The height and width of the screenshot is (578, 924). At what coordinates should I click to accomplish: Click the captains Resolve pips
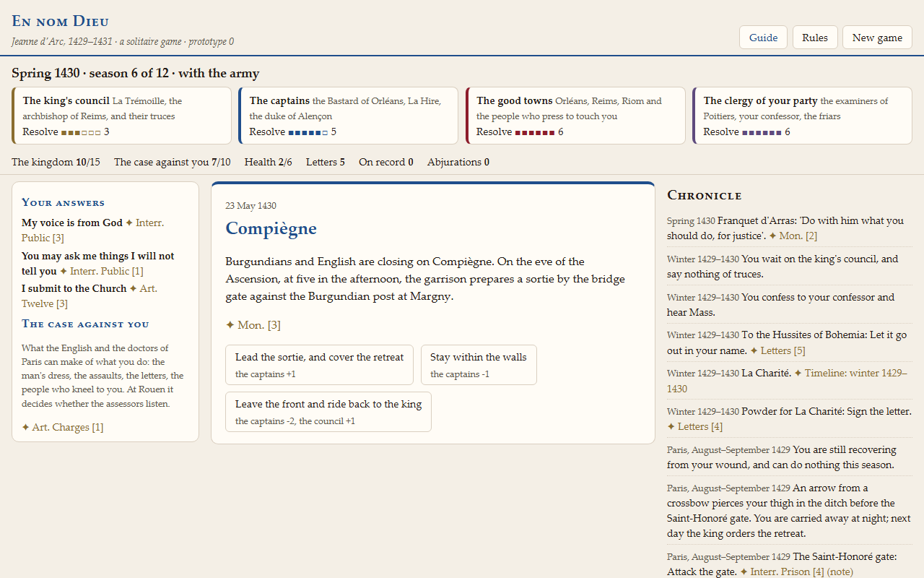point(308,132)
